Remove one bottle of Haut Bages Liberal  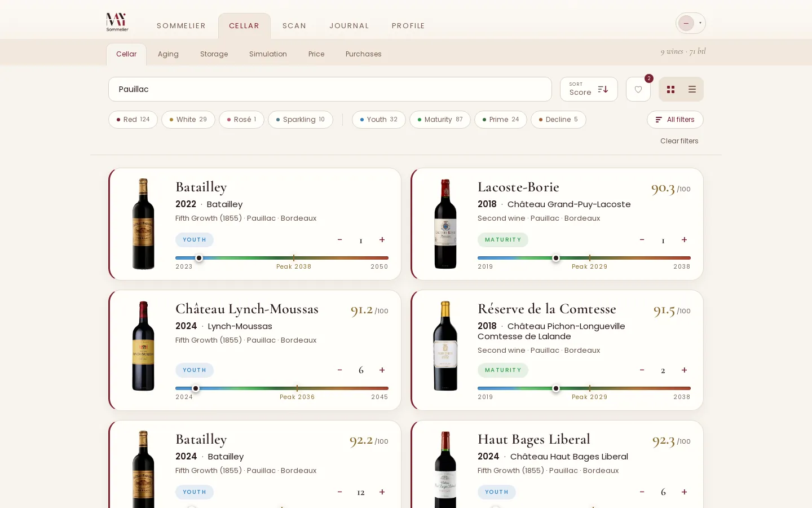click(642, 492)
